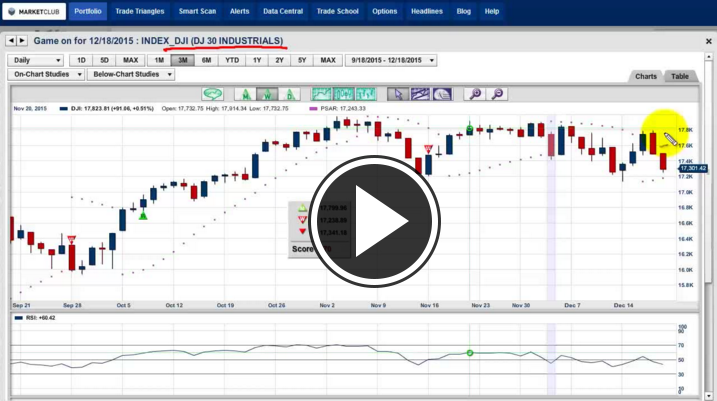Open the Alerts menu
717x401 pixels.
point(240,11)
